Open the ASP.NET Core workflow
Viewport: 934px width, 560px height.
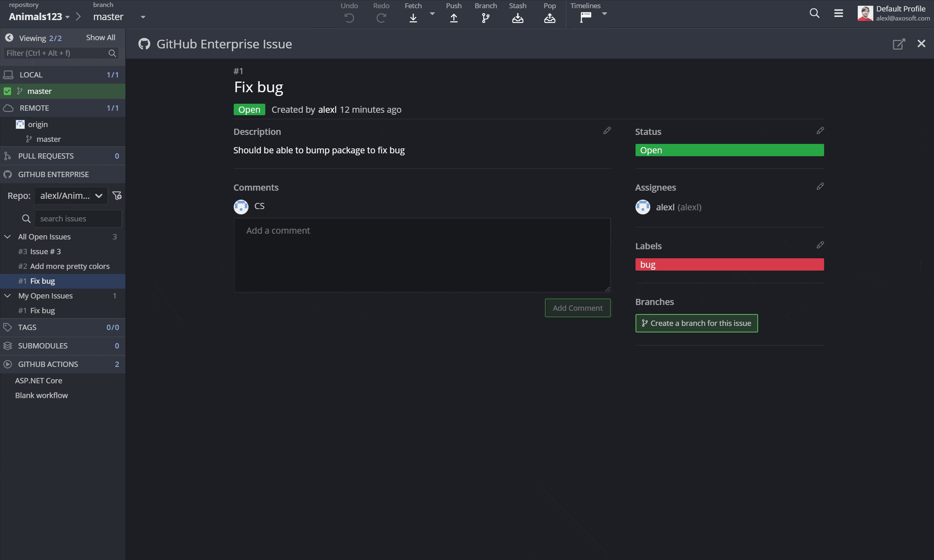coord(39,380)
